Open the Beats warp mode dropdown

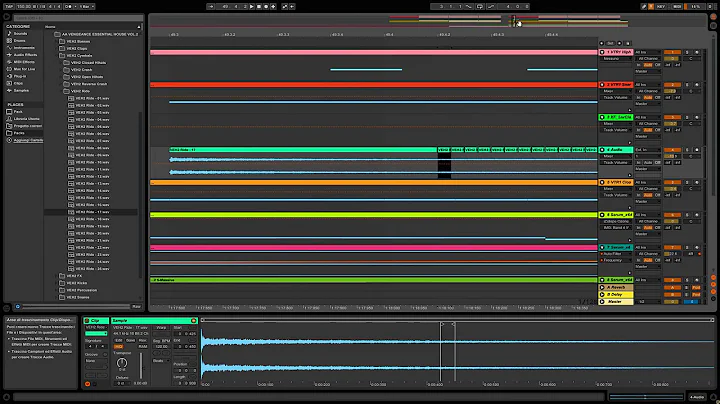pos(161,361)
